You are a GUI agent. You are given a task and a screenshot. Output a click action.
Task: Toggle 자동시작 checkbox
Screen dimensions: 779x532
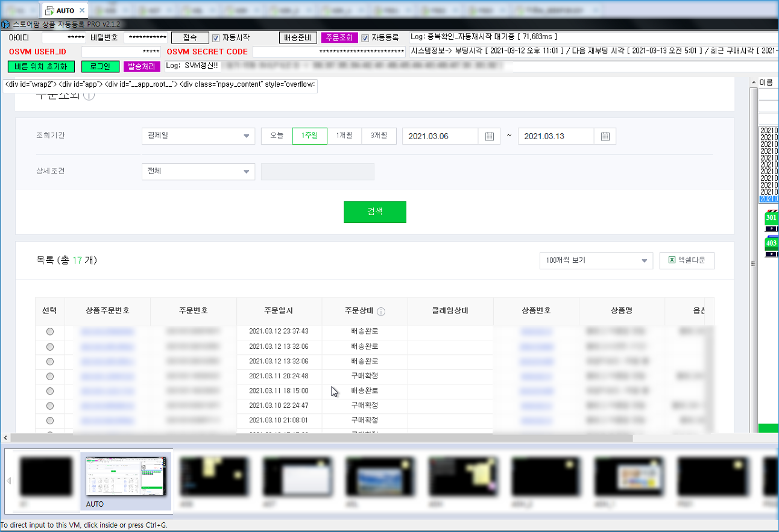tap(216, 38)
